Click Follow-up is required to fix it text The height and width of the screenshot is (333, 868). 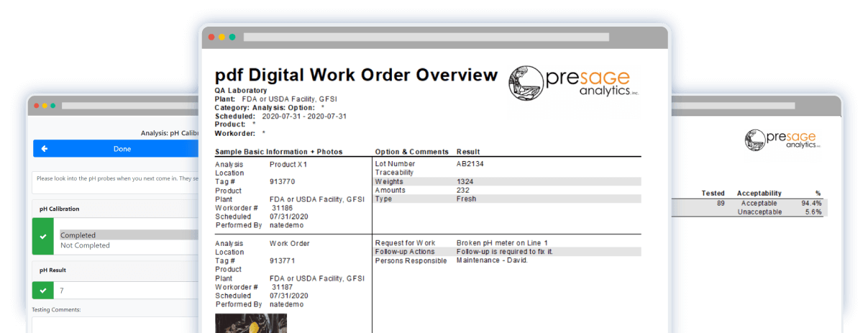[505, 252]
